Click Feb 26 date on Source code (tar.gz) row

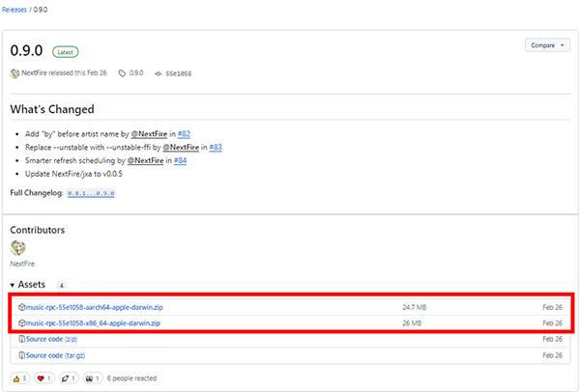pyautogui.click(x=552, y=355)
